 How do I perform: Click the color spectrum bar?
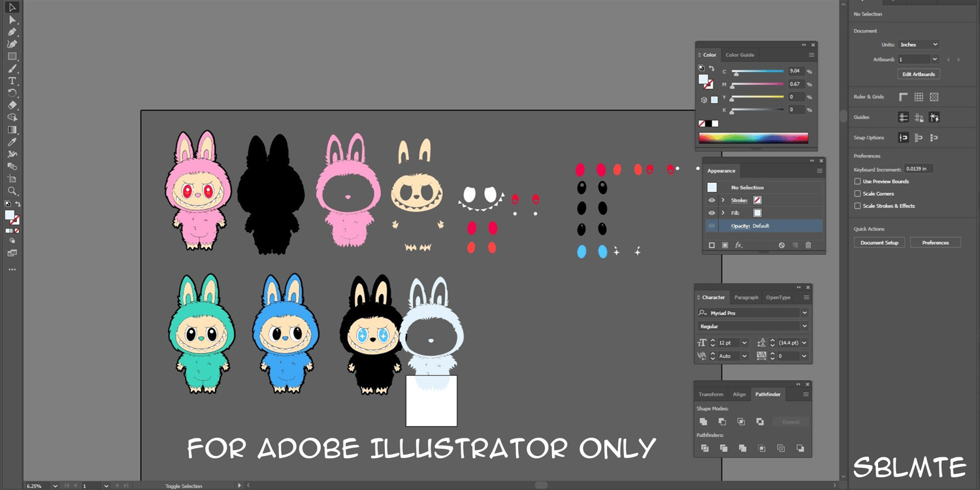coord(753,138)
